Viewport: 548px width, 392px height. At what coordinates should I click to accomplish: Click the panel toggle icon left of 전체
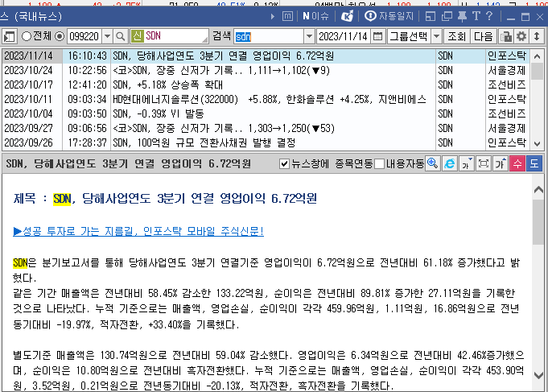click(x=10, y=36)
